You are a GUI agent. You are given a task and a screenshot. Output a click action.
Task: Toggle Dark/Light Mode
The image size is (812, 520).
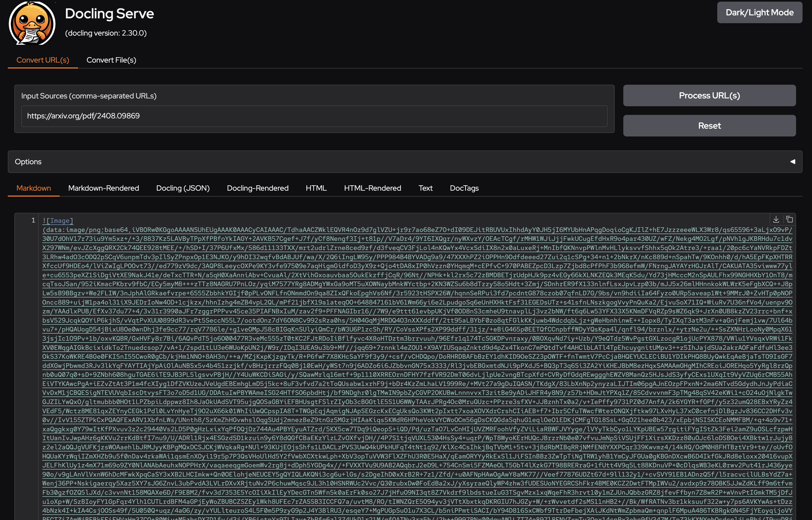tap(760, 12)
